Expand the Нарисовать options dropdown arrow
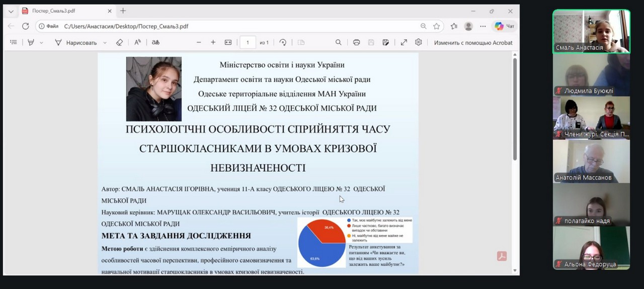 click(105, 43)
